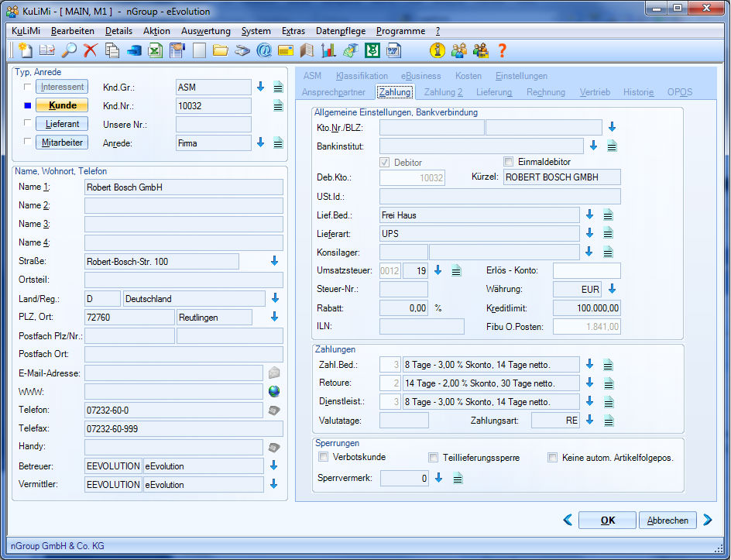This screenshot has height=560, width=731.
Task: Click into the Kreditlimit field
Action: click(586, 307)
